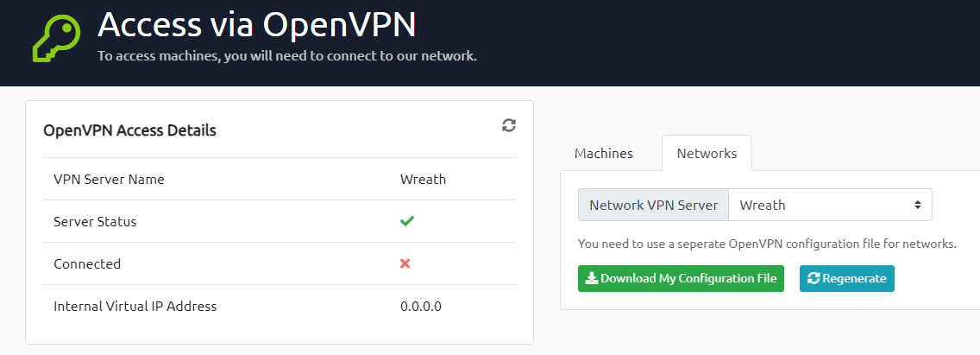This screenshot has width=980, height=355.
Task: Select the Networks tab
Action: tap(707, 154)
